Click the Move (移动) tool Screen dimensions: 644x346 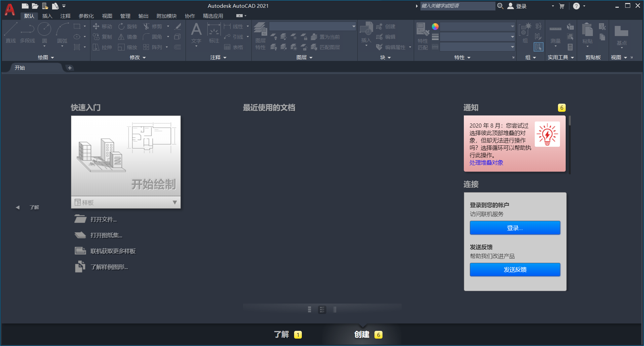click(x=103, y=26)
